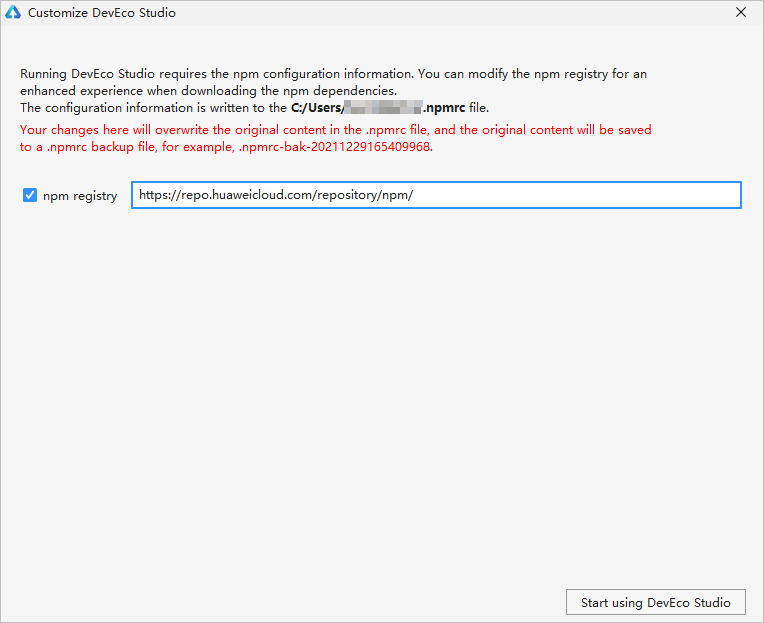The width and height of the screenshot is (764, 623).
Task: Click 'Running DevEco Studio requires' description text
Action: tap(333, 82)
